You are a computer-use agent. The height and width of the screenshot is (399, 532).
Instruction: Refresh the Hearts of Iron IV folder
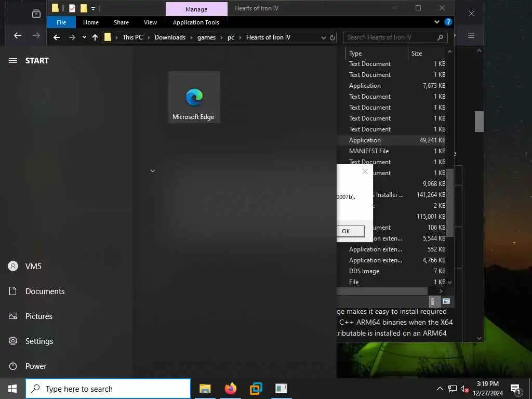click(332, 37)
